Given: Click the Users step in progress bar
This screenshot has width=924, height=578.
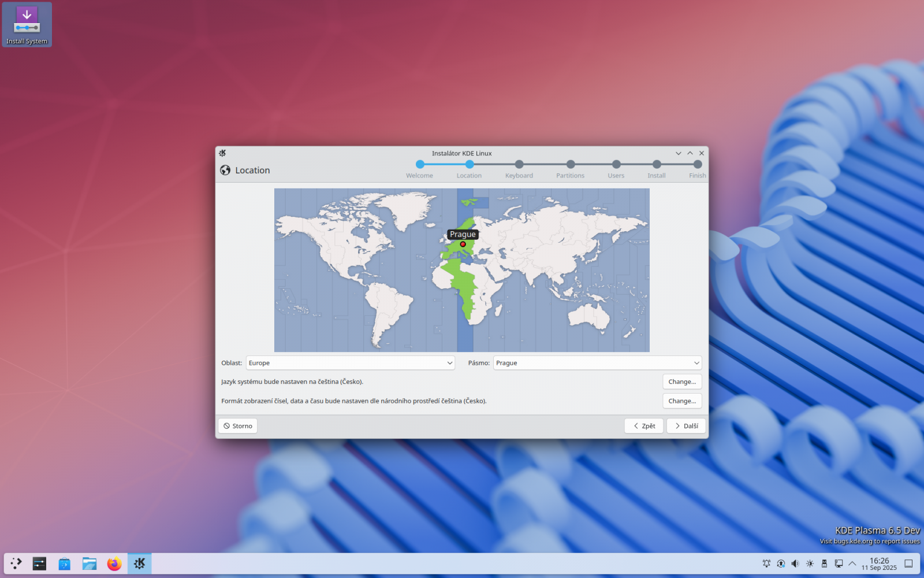Looking at the screenshot, I should coord(616,169).
